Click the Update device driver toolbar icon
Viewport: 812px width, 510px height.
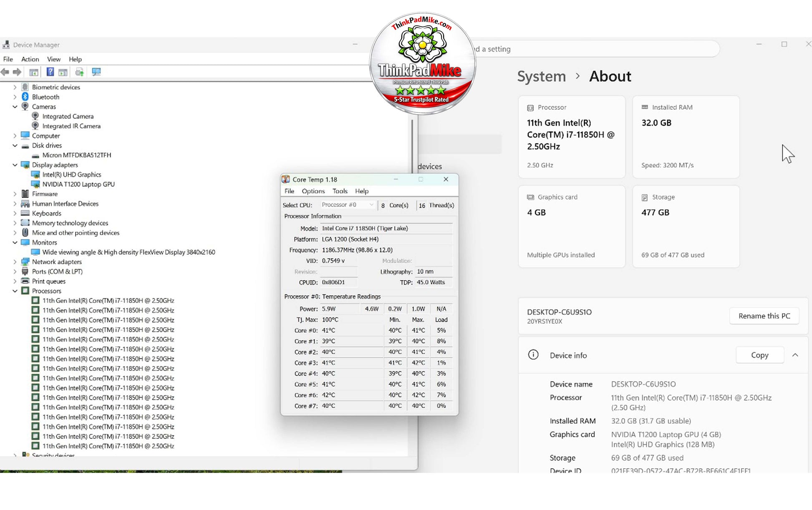tap(79, 72)
